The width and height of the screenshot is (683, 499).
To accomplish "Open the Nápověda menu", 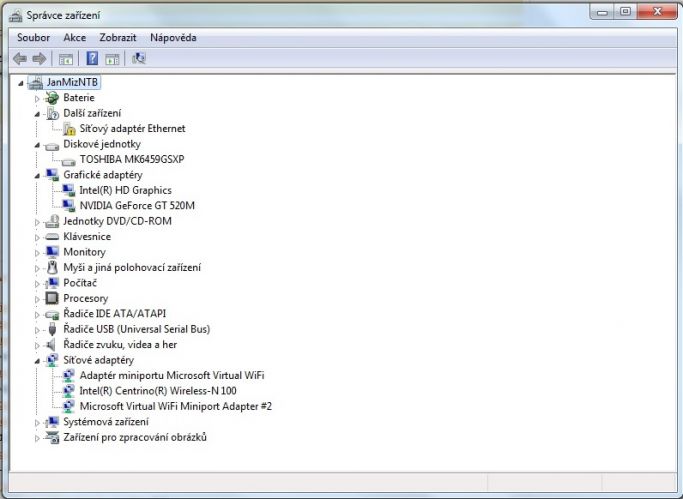I will pos(173,38).
